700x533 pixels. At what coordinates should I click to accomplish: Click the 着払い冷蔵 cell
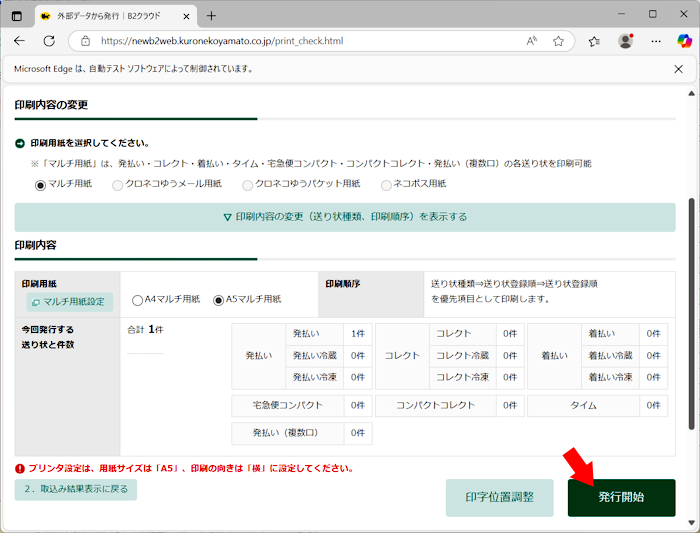(610, 356)
